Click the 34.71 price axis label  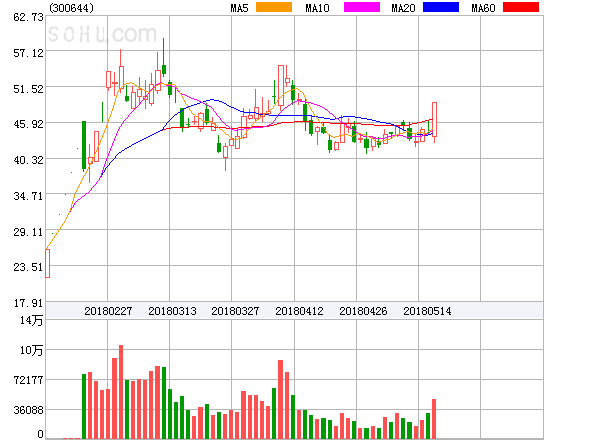point(28,196)
